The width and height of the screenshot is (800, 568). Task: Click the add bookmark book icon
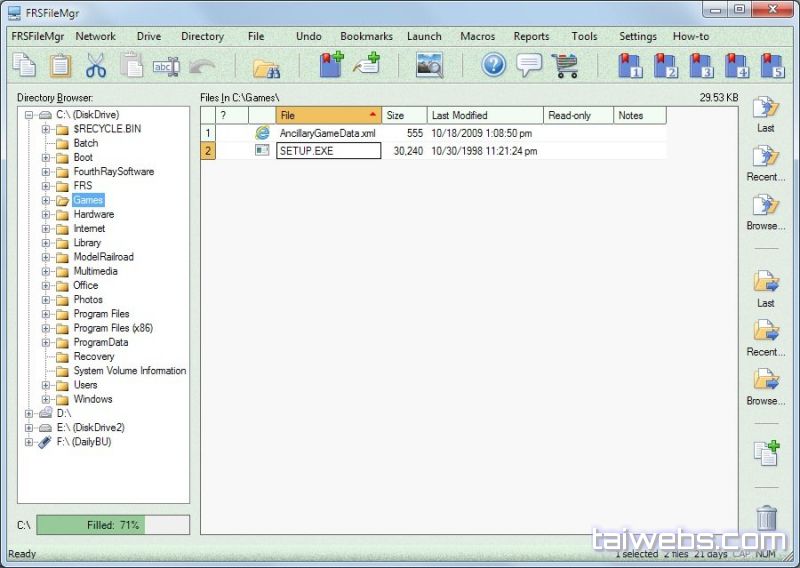pos(331,66)
